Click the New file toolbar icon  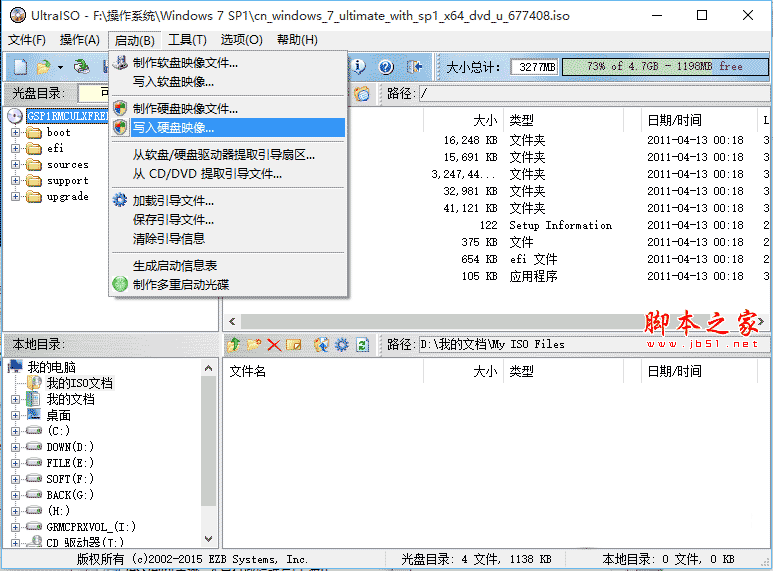click(x=20, y=67)
